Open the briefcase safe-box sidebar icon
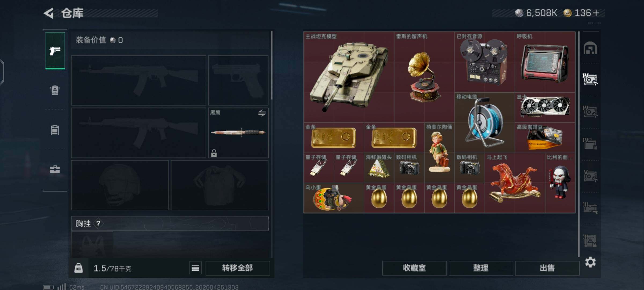This screenshot has height=290, width=644. coord(55,169)
